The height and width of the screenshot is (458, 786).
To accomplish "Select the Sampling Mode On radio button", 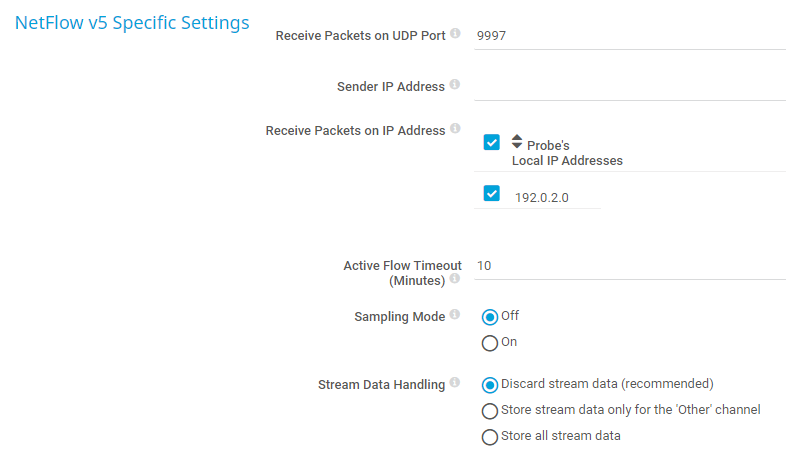I will point(490,343).
